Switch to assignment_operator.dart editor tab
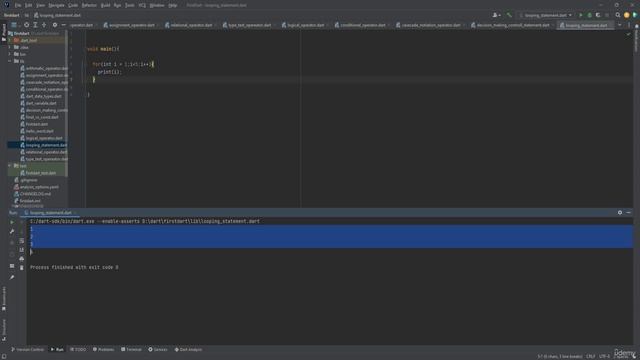Screen dimensions: 640x360 (131, 25)
